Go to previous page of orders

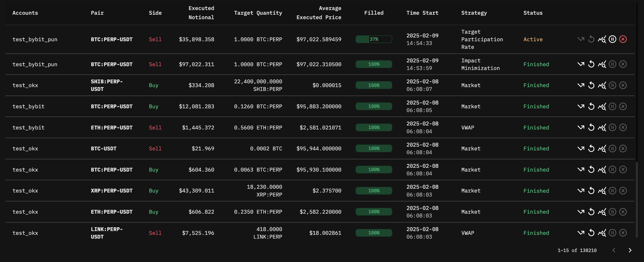click(x=614, y=250)
